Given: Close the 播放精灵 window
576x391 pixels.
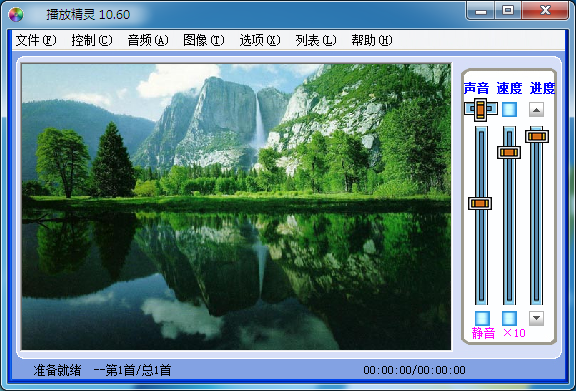Looking at the screenshot, I should coord(545,11).
